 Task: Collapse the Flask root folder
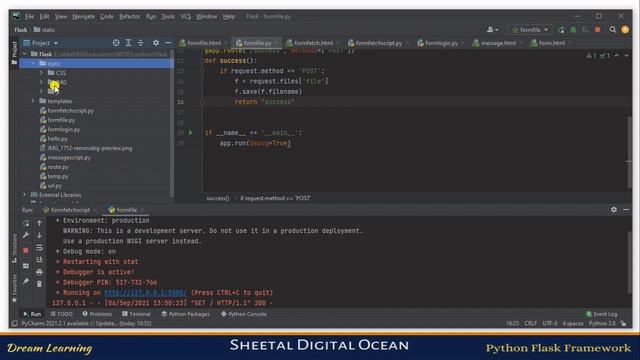point(25,54)
